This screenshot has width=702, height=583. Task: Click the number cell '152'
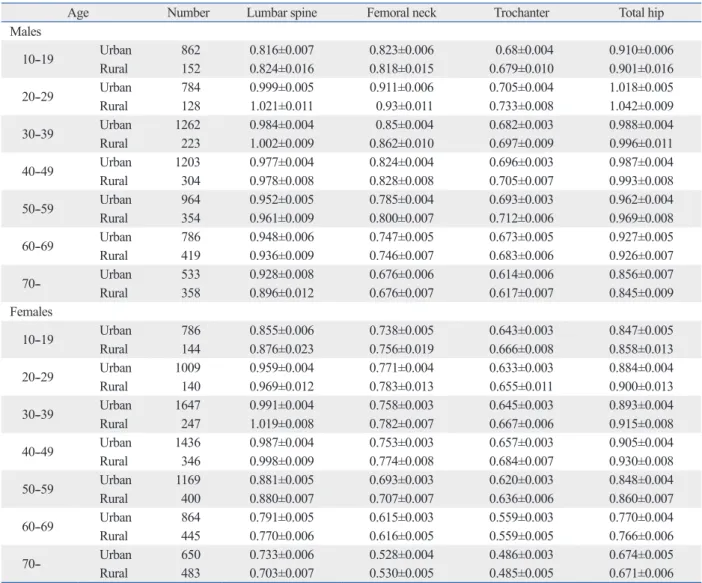tap(191, 69)
